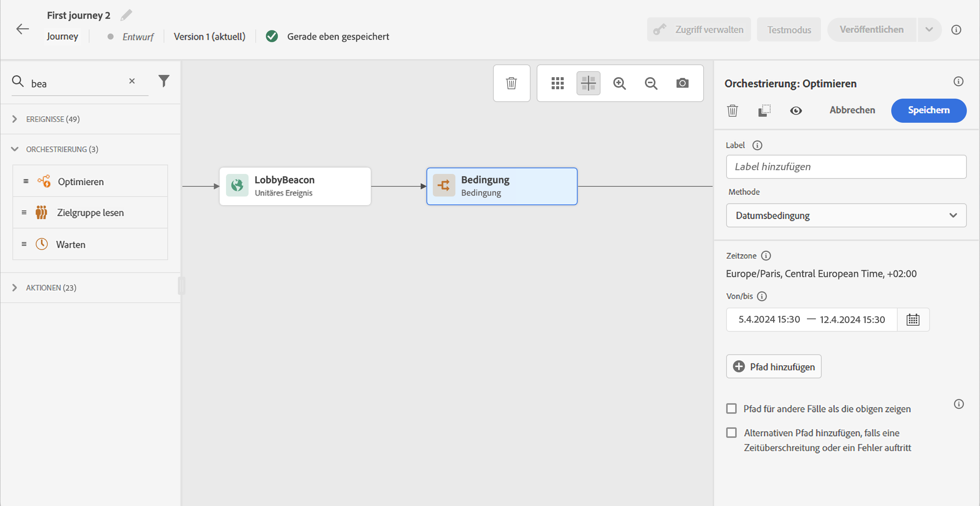Select the Zielgruppe lesen item

point(90,212)
